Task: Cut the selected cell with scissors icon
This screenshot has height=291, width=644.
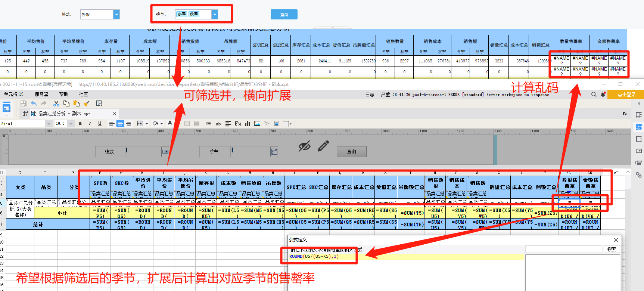Action: [56, 103]
